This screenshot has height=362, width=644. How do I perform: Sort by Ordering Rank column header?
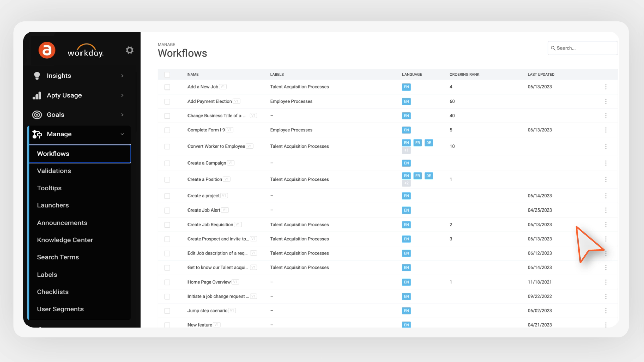[x=464, y=75]
